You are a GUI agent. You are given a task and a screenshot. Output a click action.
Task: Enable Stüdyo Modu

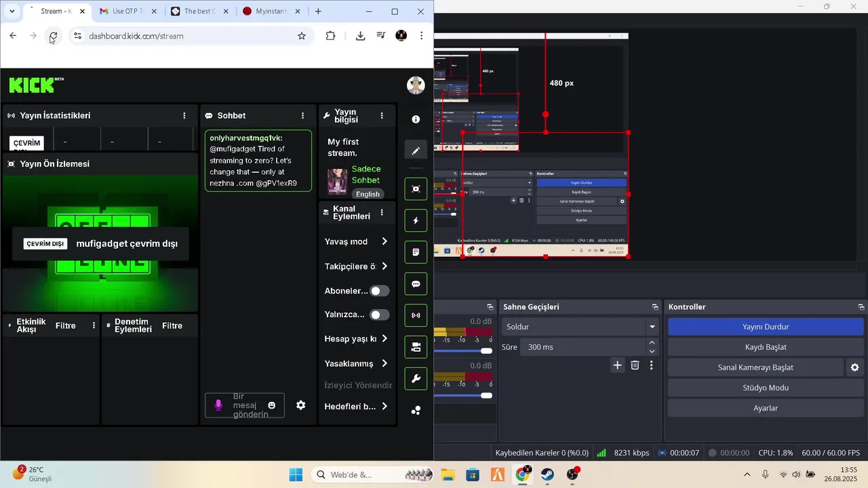point(766,388)
